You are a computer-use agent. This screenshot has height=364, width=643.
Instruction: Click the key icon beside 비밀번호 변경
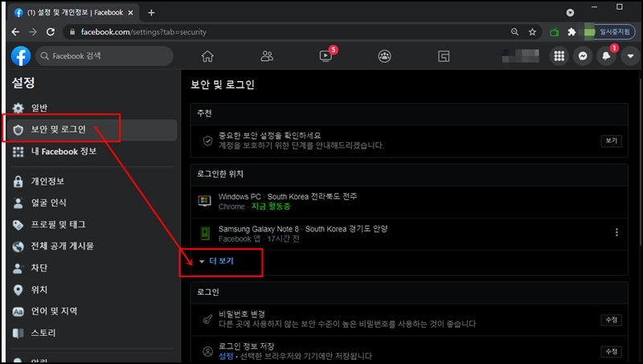click(x=208, y=319)
